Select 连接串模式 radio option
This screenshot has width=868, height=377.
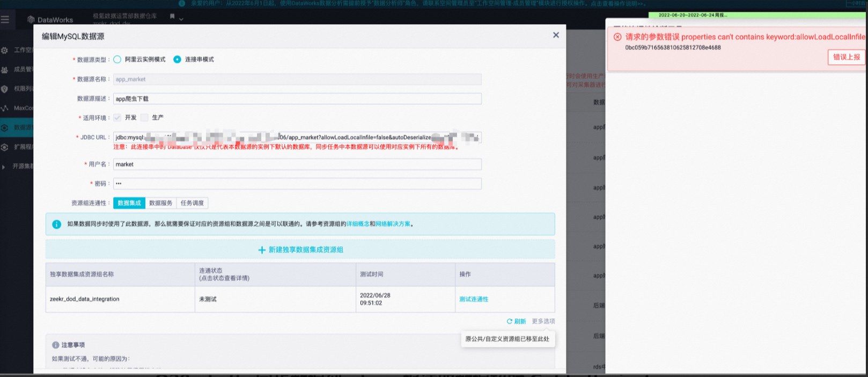pyautogui.click(x=177, y=60)
